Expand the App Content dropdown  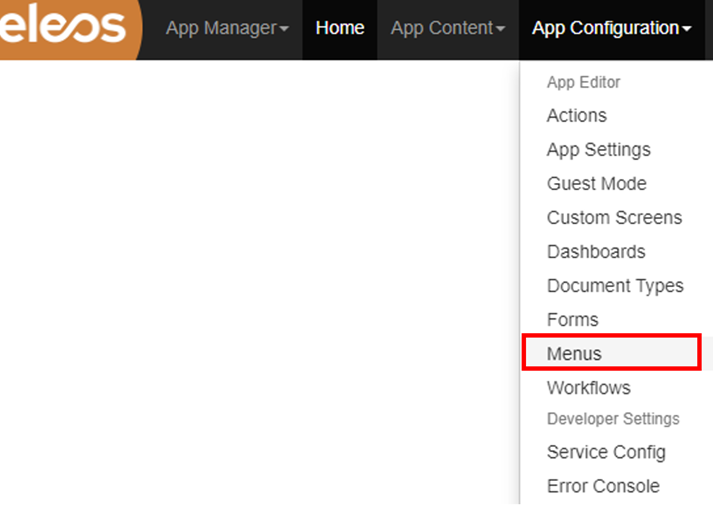point(448,28)
